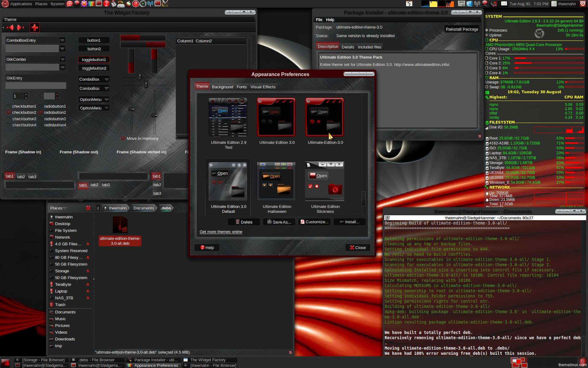This screenshot has width=588, height=368.
Task: Eject the TeraByte volume
Action: click(x=88, y=284)
